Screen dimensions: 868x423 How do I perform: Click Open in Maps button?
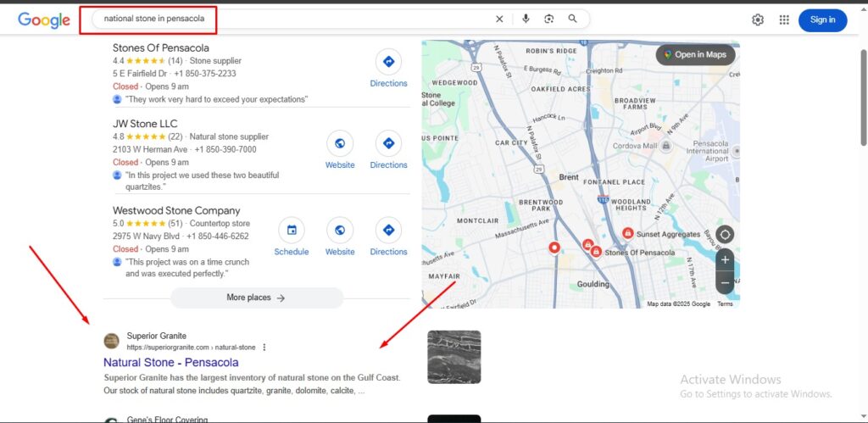point(695,55)
